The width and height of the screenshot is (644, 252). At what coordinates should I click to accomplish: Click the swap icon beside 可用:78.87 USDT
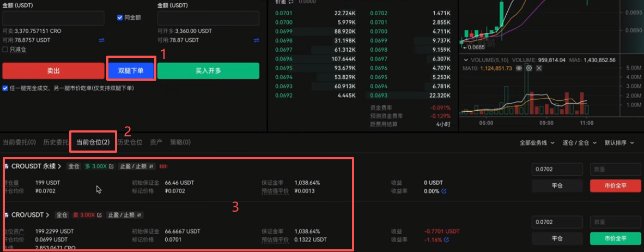(x=256, y=40)
